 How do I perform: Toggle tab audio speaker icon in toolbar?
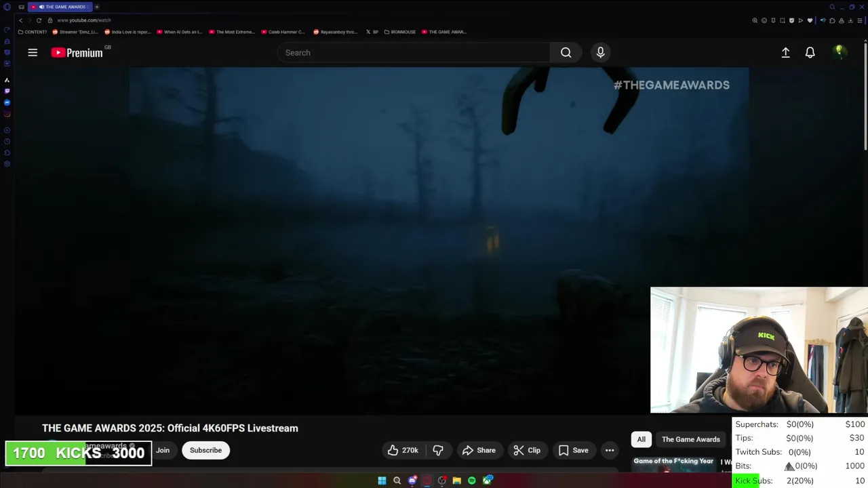(x=823, y=20)
